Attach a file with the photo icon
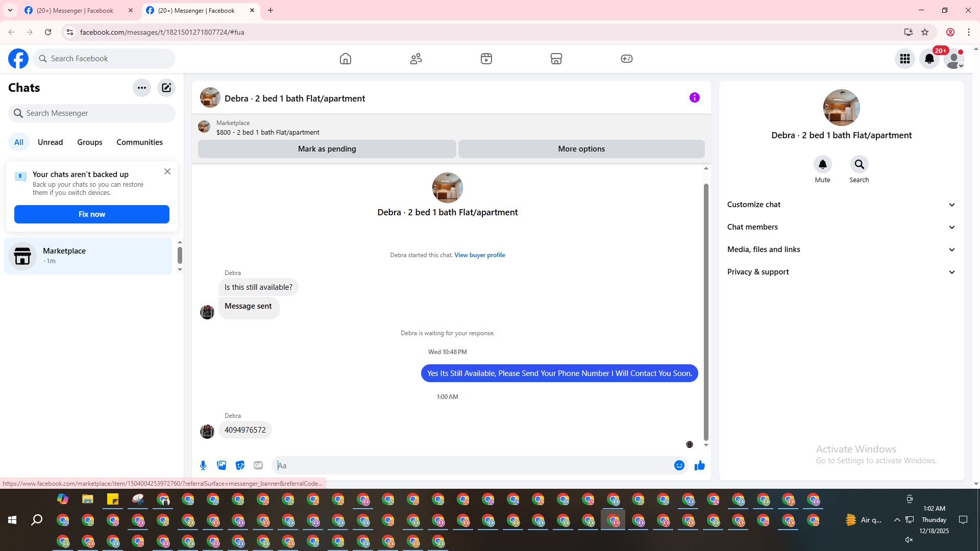Screen dimensions: 980x551 click(x=222, y=465)
